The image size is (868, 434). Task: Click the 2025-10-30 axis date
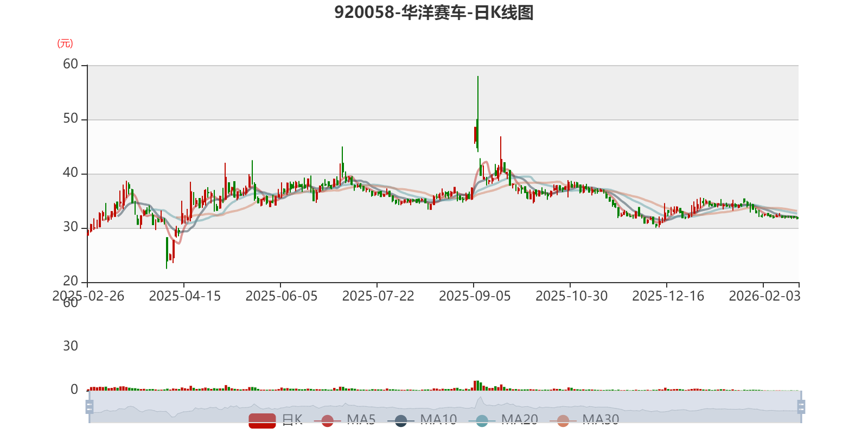pos(571,296)
